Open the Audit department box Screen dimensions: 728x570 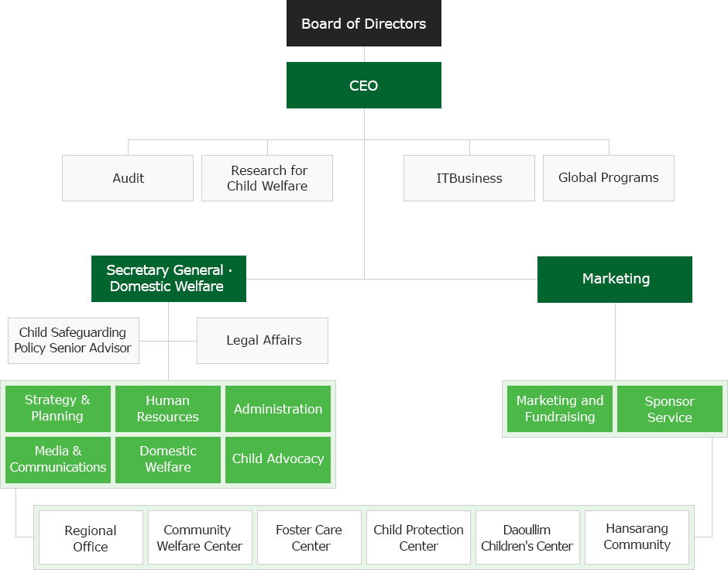[x=127, y=178]
